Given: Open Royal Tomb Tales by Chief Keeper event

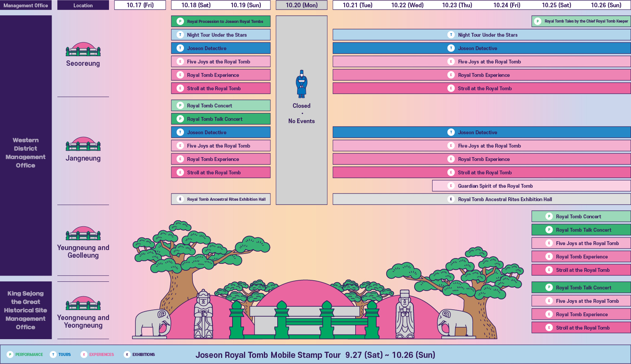Looking at the screenshot, I should (581, 21).
